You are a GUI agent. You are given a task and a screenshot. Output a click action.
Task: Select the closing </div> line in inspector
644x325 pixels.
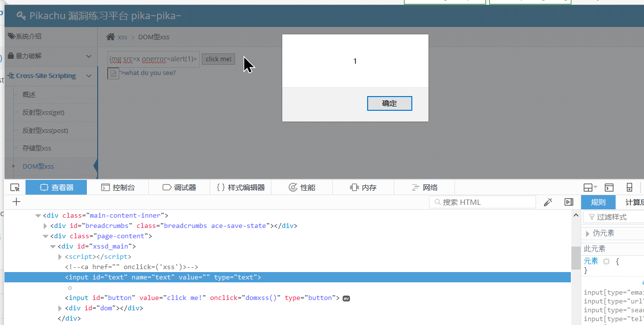[69, 319]
